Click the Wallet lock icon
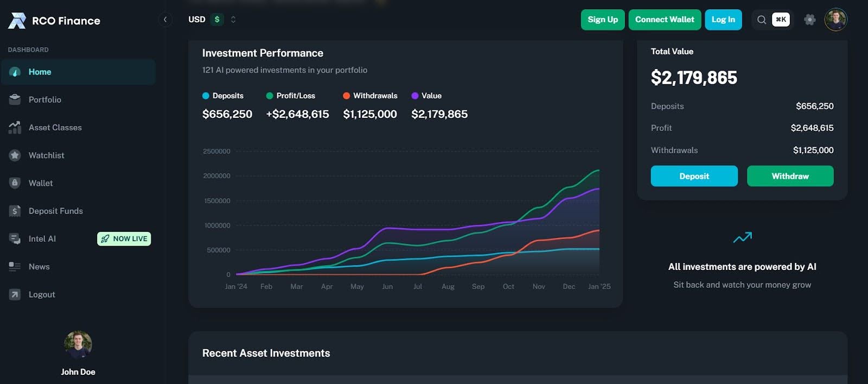Image resolution: width=868 pixels, height=384 pixels. [15, 183]
